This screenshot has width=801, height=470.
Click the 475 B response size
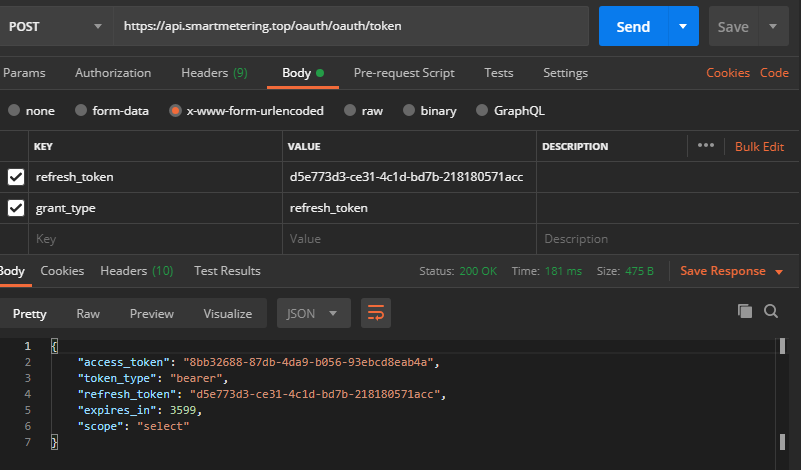(x=639, y=271)
